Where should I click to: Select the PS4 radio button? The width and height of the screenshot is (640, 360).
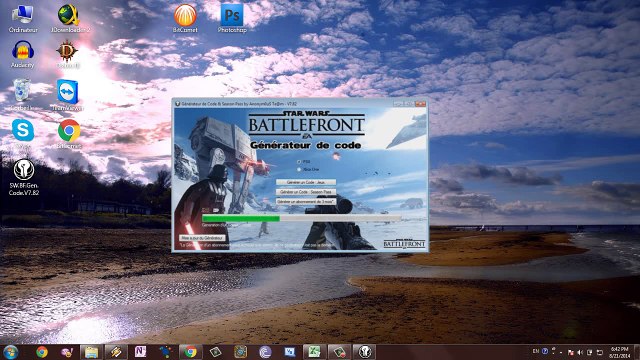(x=299, y=162)
